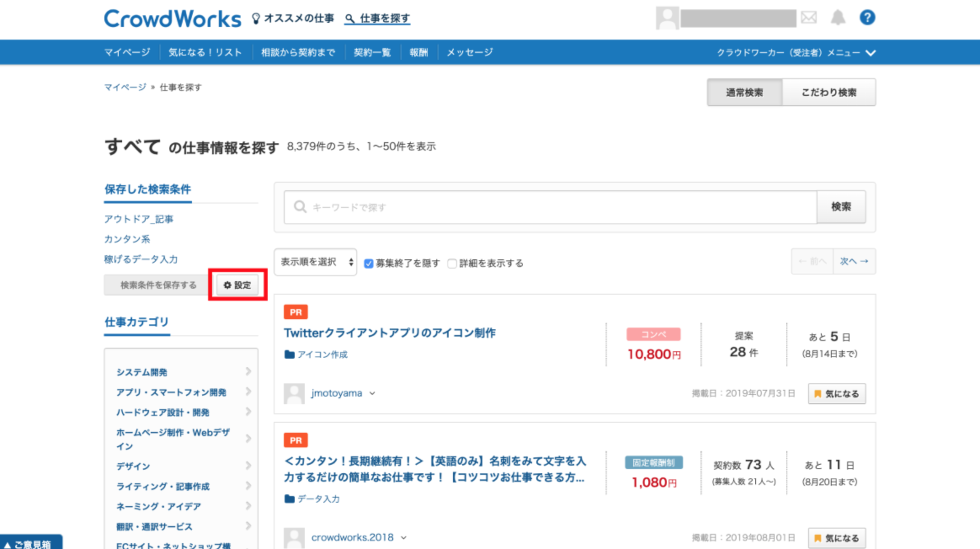Bookmark the Twitter job with 気になる button

click(x=836, y=394)
